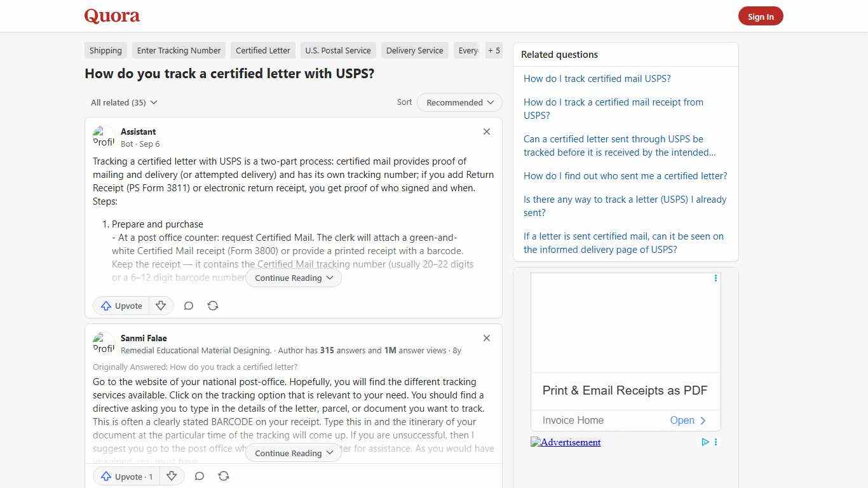Click the Sign In button
Screen dimensions: 868x488
(761, 16)
